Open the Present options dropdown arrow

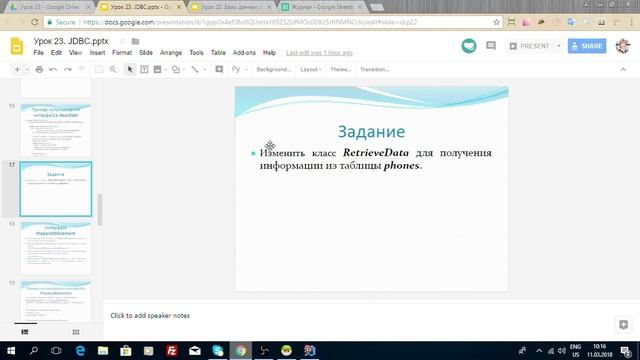[559, 46]
